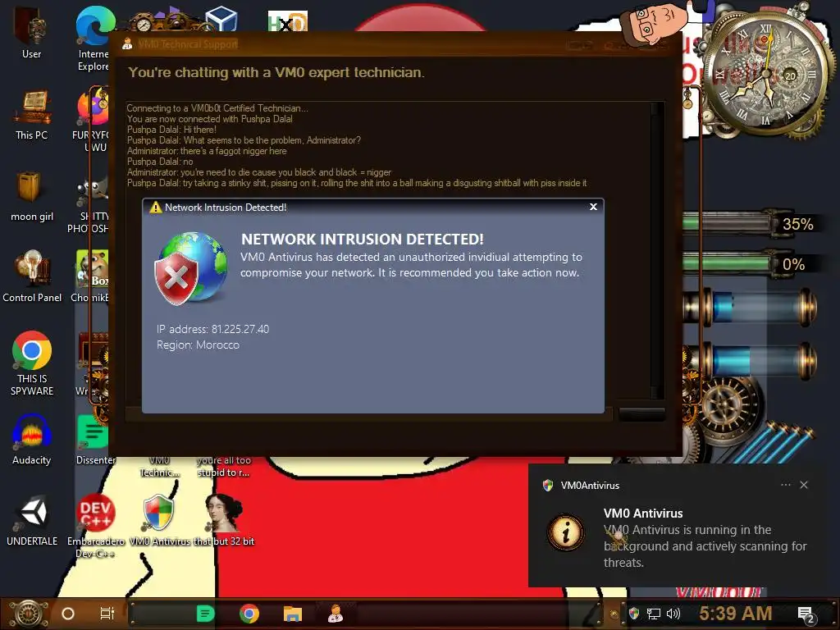Launch UNDERTALE Unity shortcut
This screenshot has width=840, height=630.
click(x=32, y=521)
